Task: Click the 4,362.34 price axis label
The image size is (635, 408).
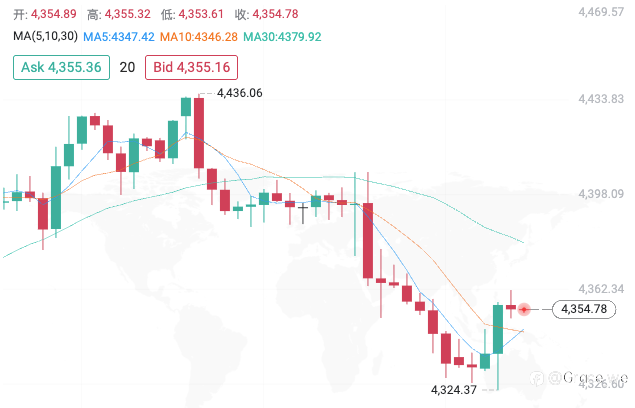Action: (x=601, y=289)
